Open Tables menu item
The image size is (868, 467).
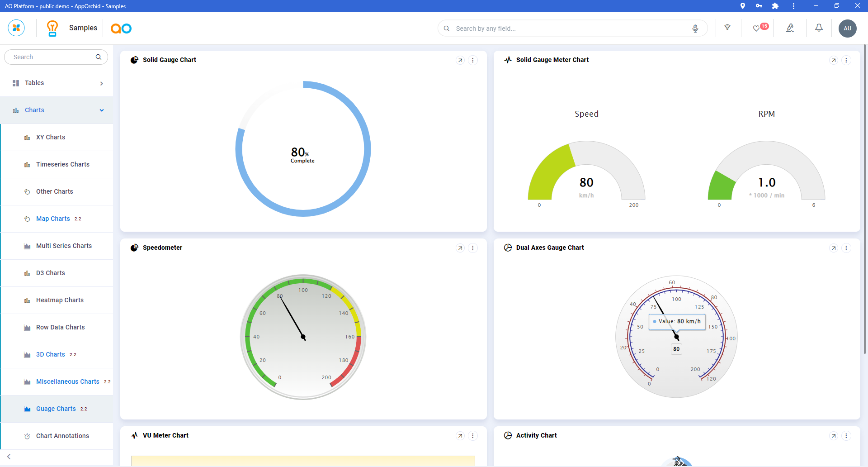click(57, 83)
